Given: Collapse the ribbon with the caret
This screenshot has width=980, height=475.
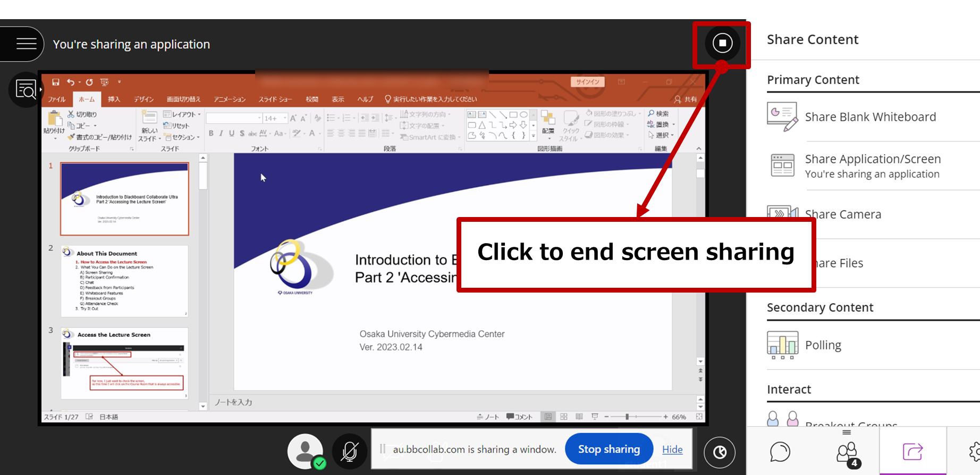Looking at the screenshot, I should pos(699,148).
